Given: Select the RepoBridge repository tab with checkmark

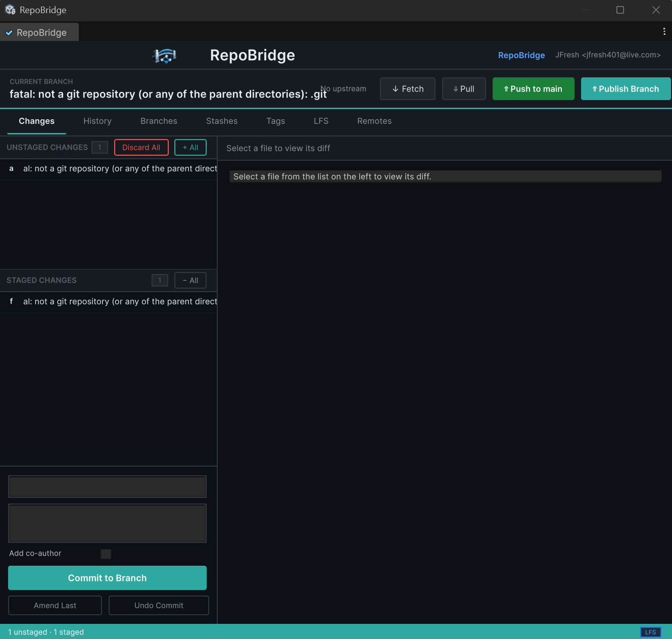Looking at the screenshot, I should 39,32.
